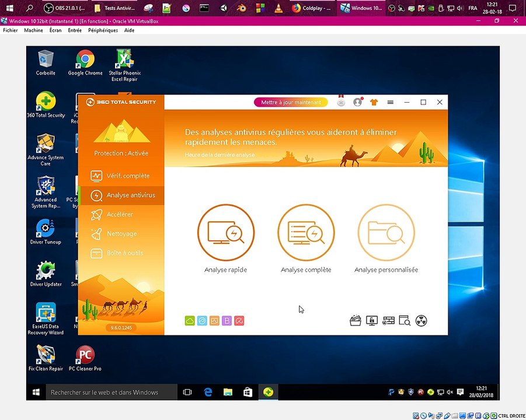Click VirtualBox optical disk status icon
Image resolution: width=526 pixels, height=420 pixels.
pos(424,416)
